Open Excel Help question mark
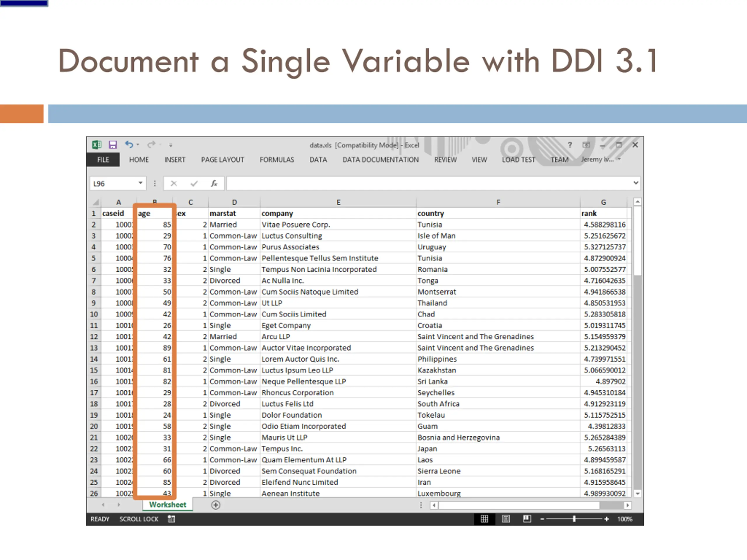The width and height of the screenshot is (747, 560). click(570, 145)
